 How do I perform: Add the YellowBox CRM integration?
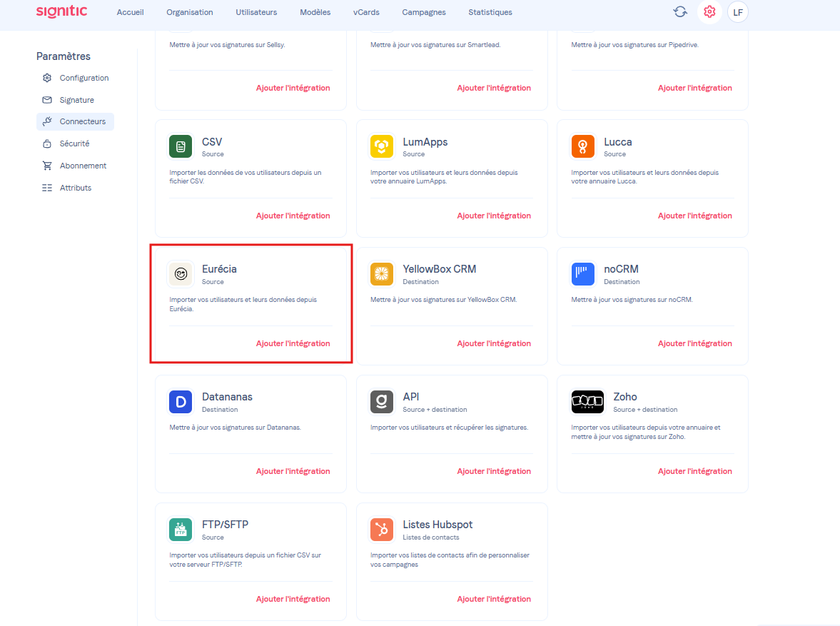tap(494, 343)
